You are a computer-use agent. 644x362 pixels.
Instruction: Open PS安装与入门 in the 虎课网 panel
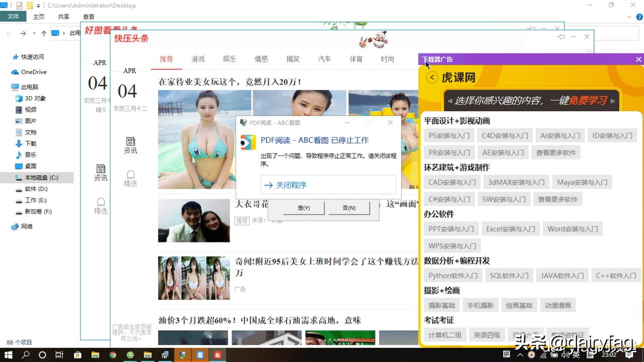[448, 135]
